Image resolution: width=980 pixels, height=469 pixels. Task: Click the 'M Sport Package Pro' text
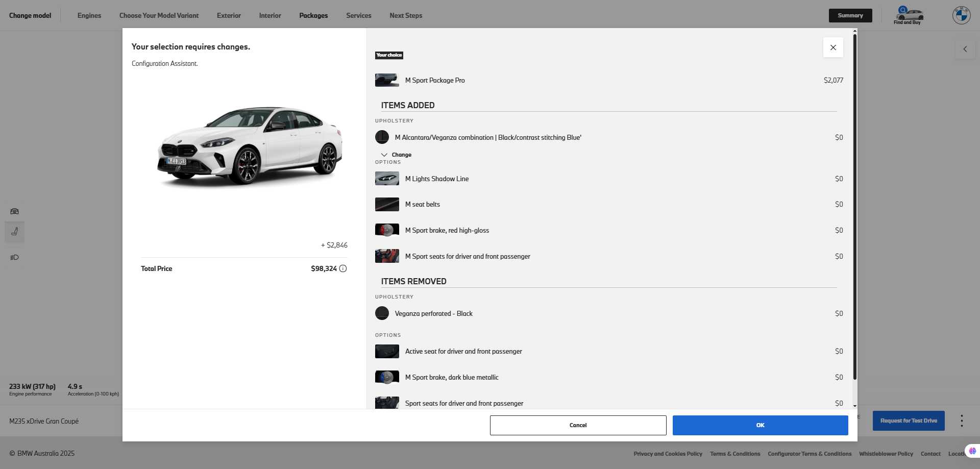point(435,80)
